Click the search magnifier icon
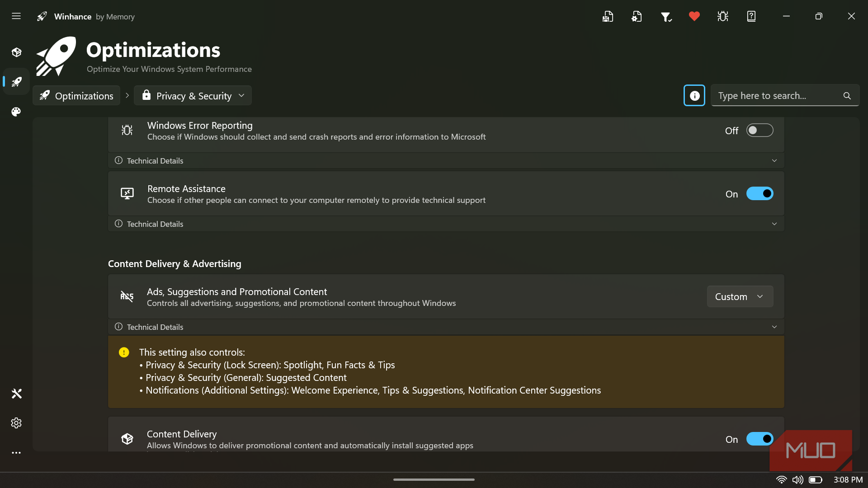Viewport: 868px width, 488px height. (x=847, y=95)
